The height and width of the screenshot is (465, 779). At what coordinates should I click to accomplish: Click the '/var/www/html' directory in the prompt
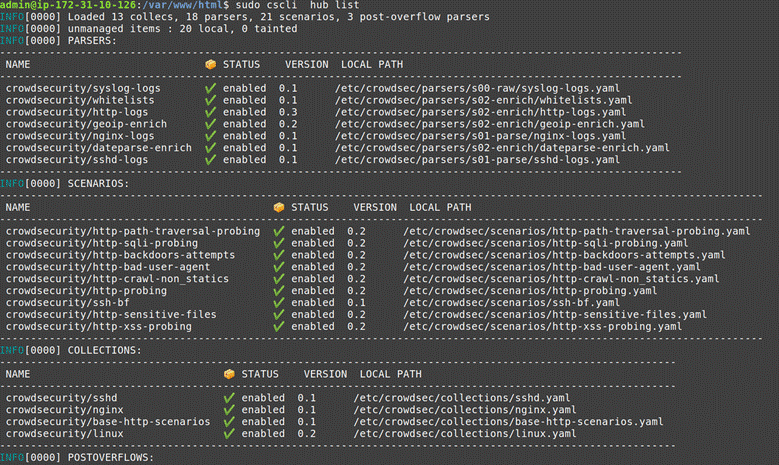[x=183, y=5]
